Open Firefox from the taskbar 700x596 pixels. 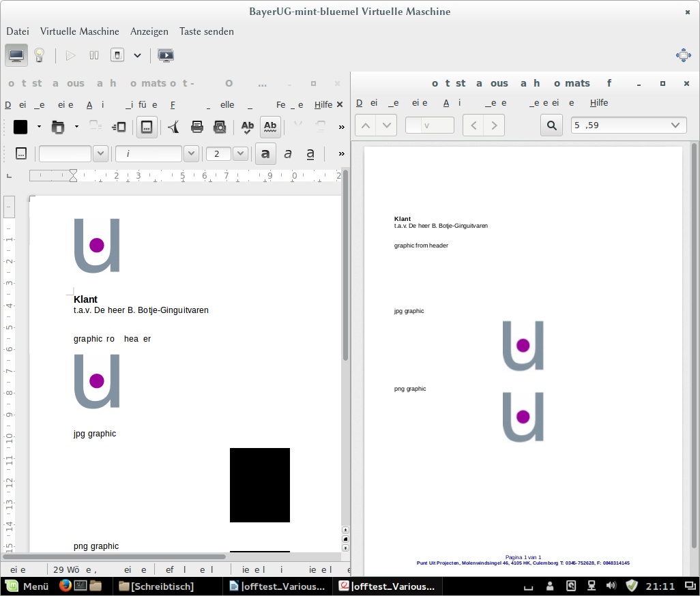tap(65, 586)
